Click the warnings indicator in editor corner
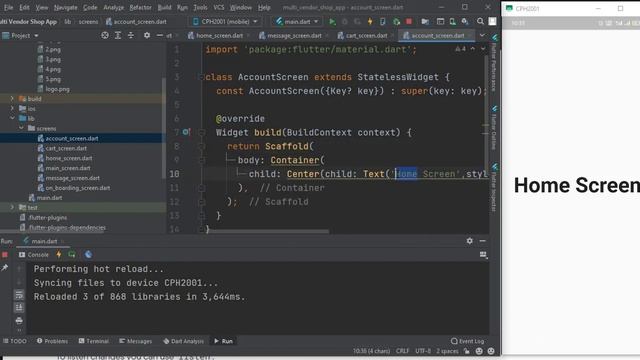 pos(460,49)
